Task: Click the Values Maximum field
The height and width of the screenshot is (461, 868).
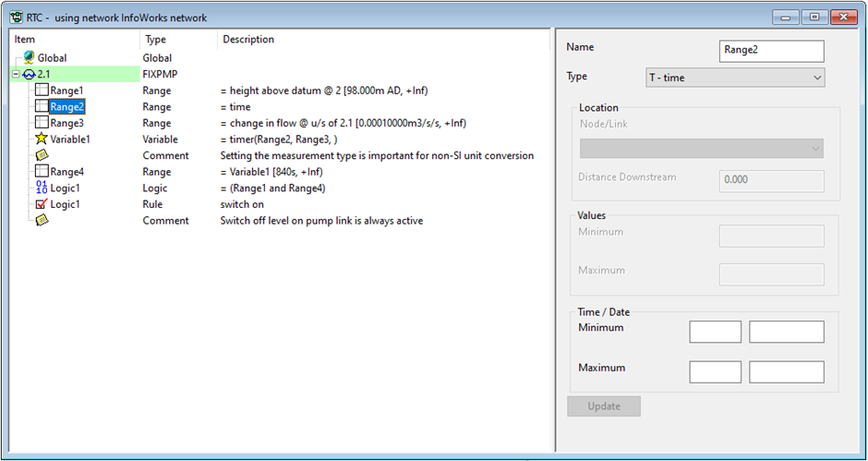Action: [771, 274]
